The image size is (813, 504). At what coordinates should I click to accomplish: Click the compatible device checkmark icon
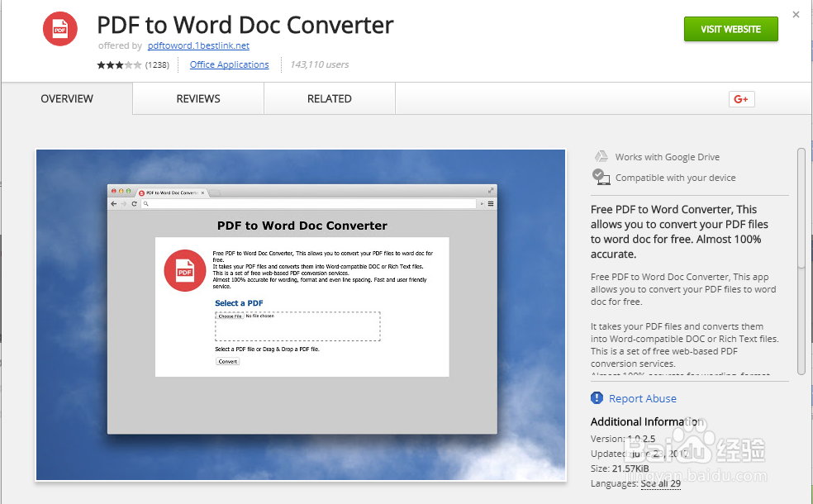(601, 177)
